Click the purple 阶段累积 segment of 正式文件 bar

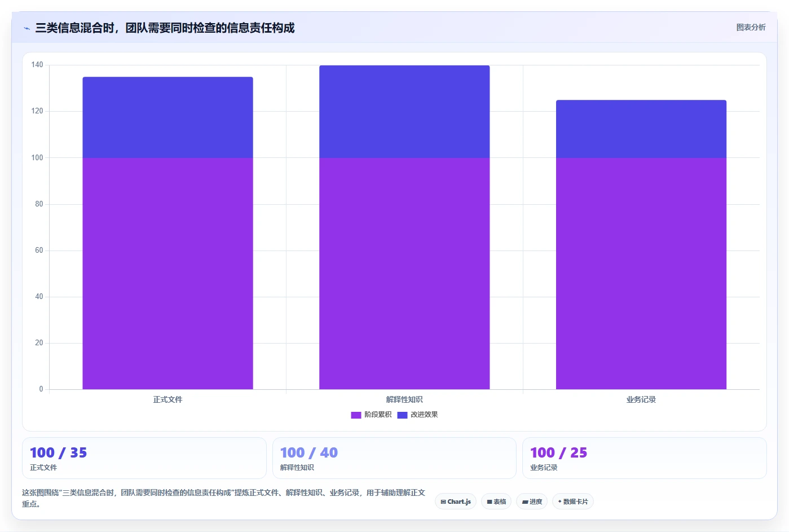[168, 274]
